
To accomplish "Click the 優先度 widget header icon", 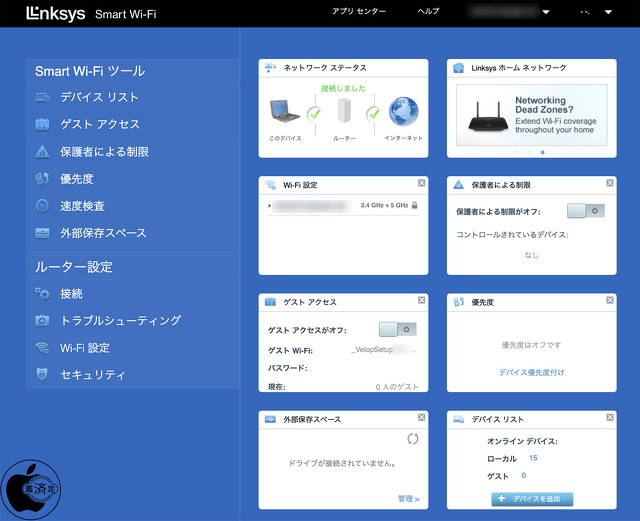I will point(459,302).
